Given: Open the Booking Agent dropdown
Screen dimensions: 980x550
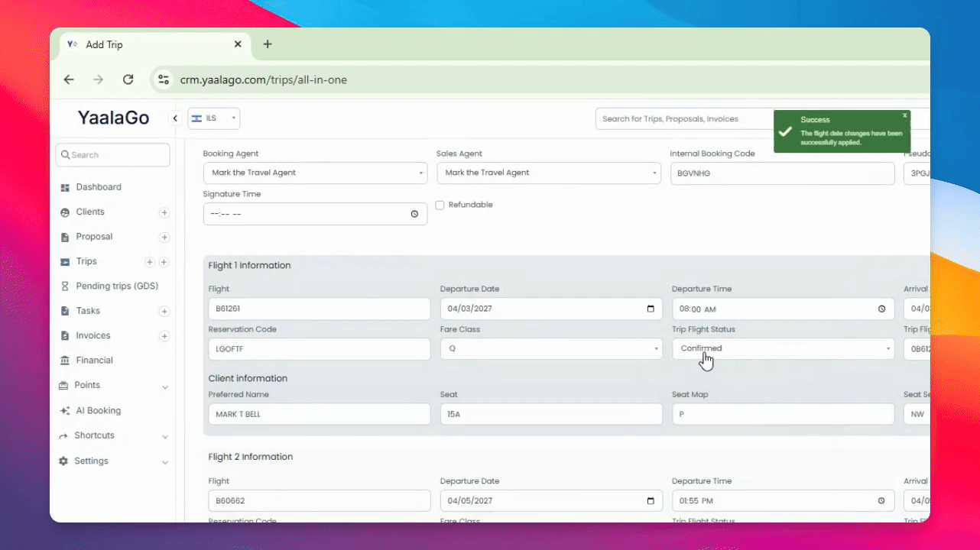Looking at the screenshot, I should point(315,173).
